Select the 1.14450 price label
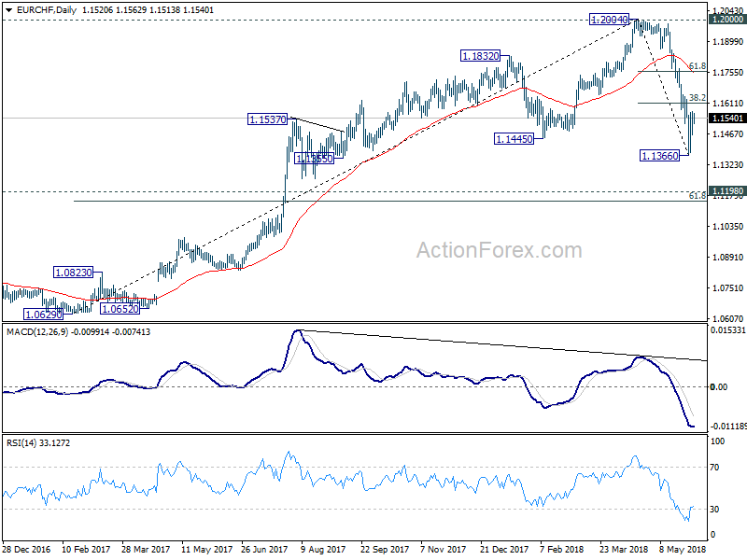The width and height of the screenshot is (747, 560). point(514,139)
